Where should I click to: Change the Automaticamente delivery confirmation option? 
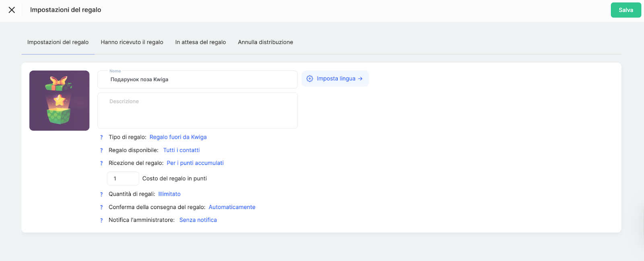[232, 207]
